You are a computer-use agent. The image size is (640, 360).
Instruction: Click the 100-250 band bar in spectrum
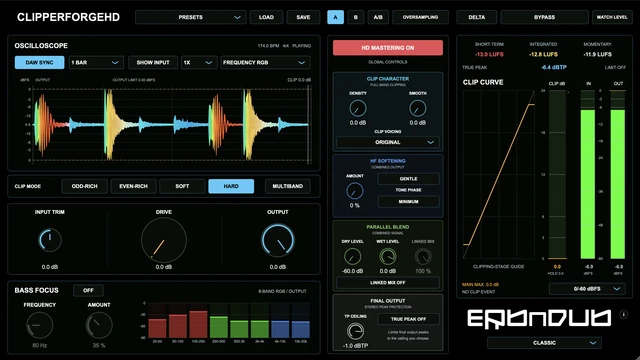[x=198, y=325]
